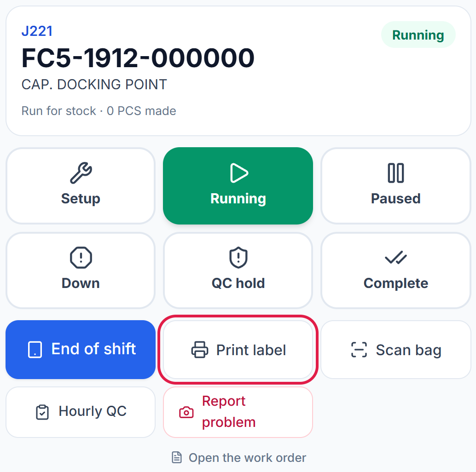This screenshot has width=476, height=472.
Task: Click the document icon beside Open the work order
Action: pyautogui.click(x=177, y=457)
